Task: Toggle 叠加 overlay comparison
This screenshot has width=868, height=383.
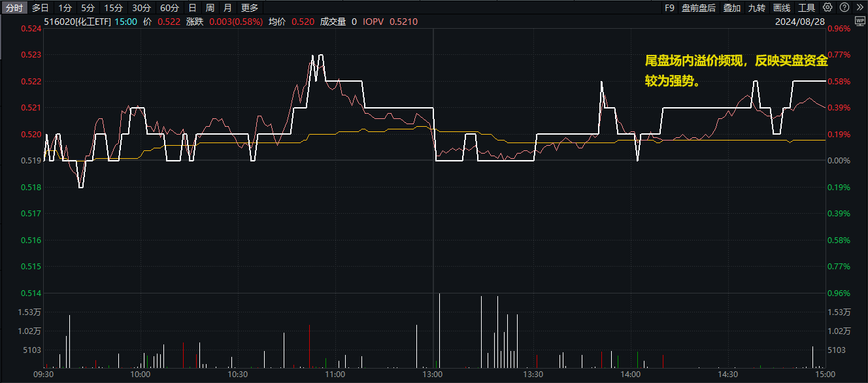Action: pyautogui.click(x=732, y=8)
